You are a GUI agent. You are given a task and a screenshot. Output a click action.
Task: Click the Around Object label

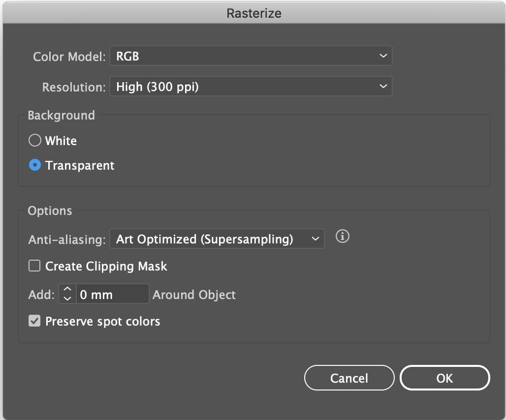point(194,295)
